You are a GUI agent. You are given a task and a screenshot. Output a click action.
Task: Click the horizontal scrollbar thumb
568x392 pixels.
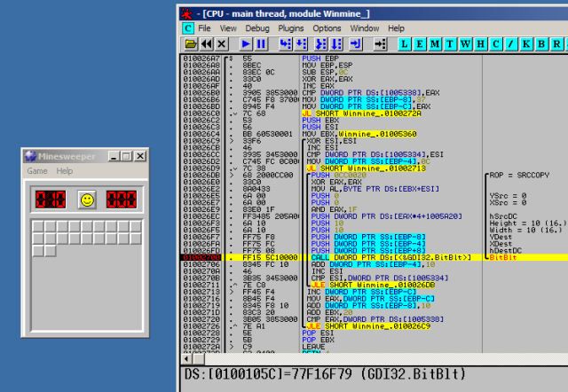point(198,359)
